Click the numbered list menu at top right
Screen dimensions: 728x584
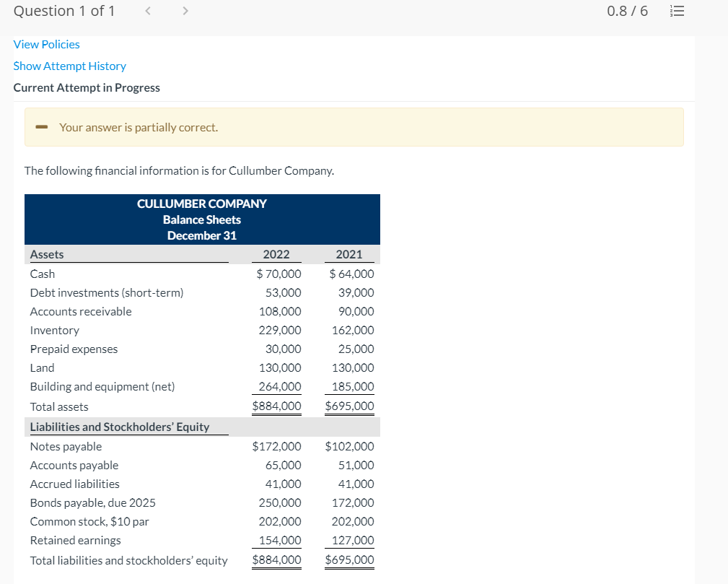pos(677,11)
